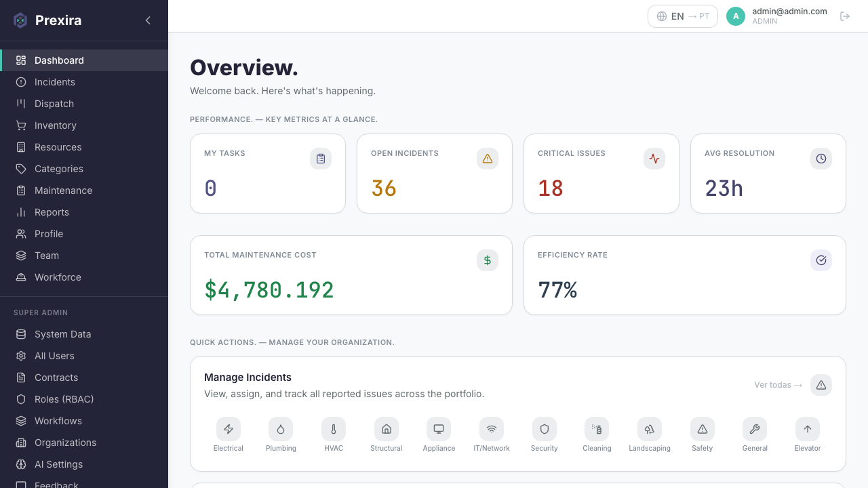Image resolution: width=868 pixels, height=488 pixels.
Task: Switch language with the EN → PT toggle
Action: (x=683, y=16)
